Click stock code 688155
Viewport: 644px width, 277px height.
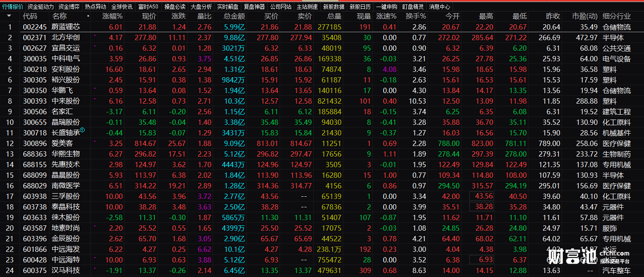(x=35, y=165)
